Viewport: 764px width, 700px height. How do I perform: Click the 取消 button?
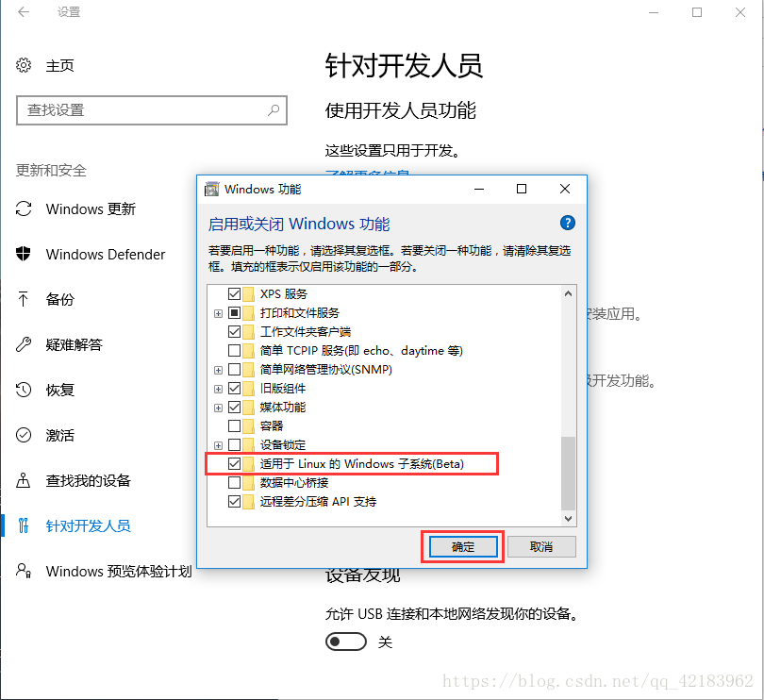[541, 546]
